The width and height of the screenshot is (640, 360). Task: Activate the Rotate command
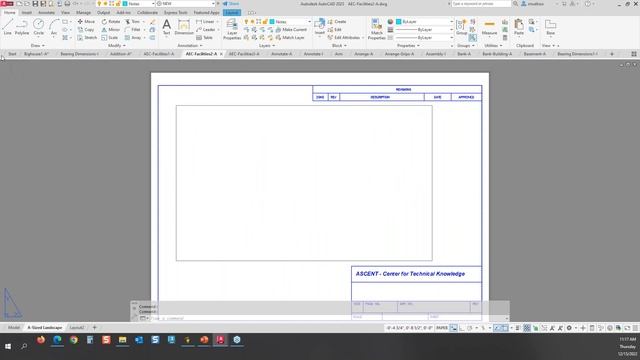111,21
